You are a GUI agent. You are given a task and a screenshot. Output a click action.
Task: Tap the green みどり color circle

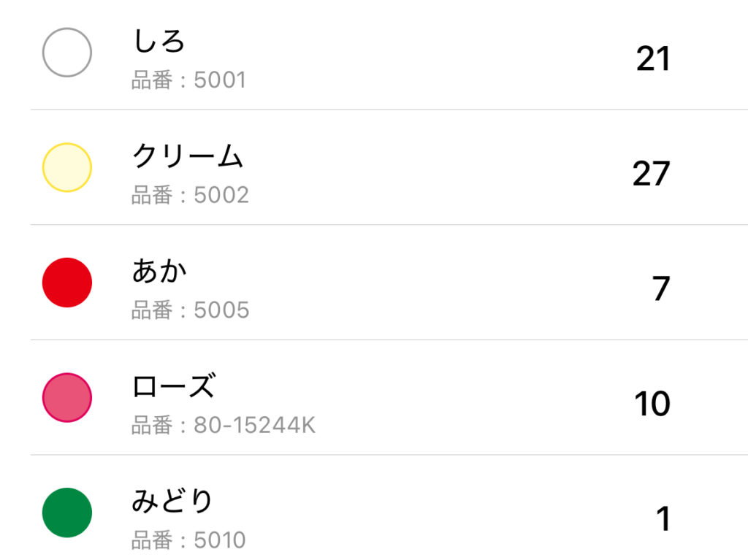click(67, 513)
